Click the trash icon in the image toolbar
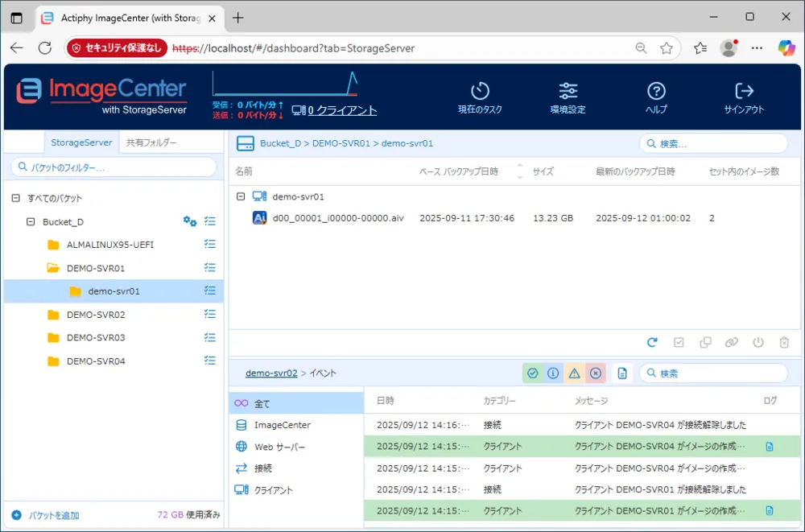Image resolution: width=805 pixels, height=532 pixels. coord(785,342)
